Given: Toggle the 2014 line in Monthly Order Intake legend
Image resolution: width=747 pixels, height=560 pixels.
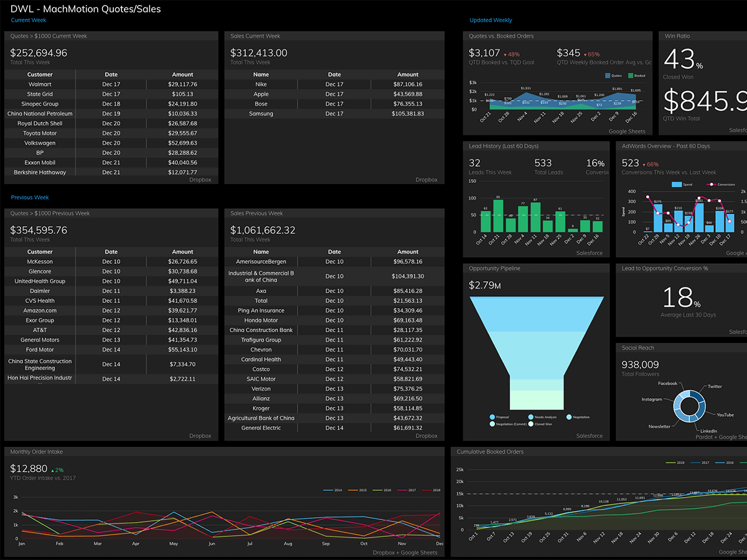Looking at the screenshot, I should (329, 490).
